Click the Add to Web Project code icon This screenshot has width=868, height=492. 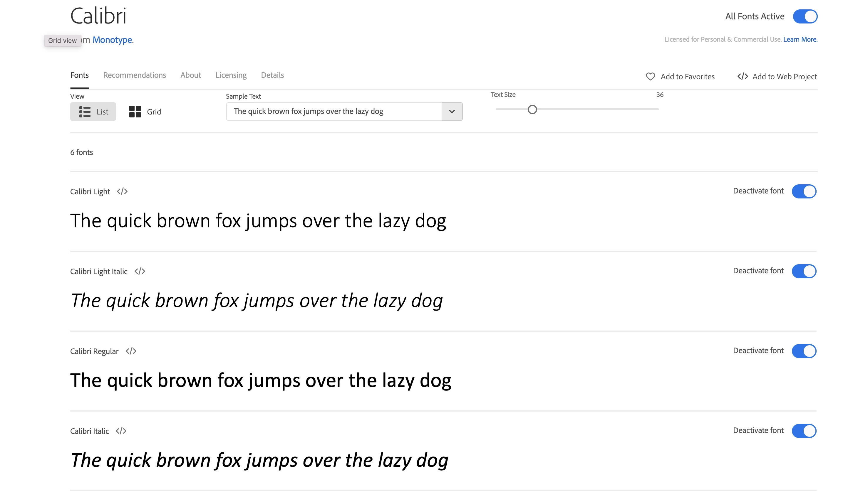click(743, 77)
